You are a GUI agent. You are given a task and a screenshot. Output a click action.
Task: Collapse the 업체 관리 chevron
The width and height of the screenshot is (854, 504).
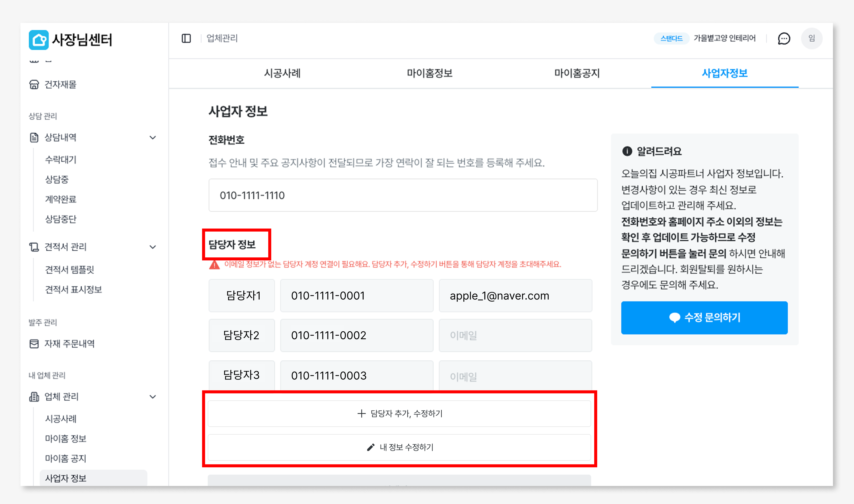(x=153, y=397)
